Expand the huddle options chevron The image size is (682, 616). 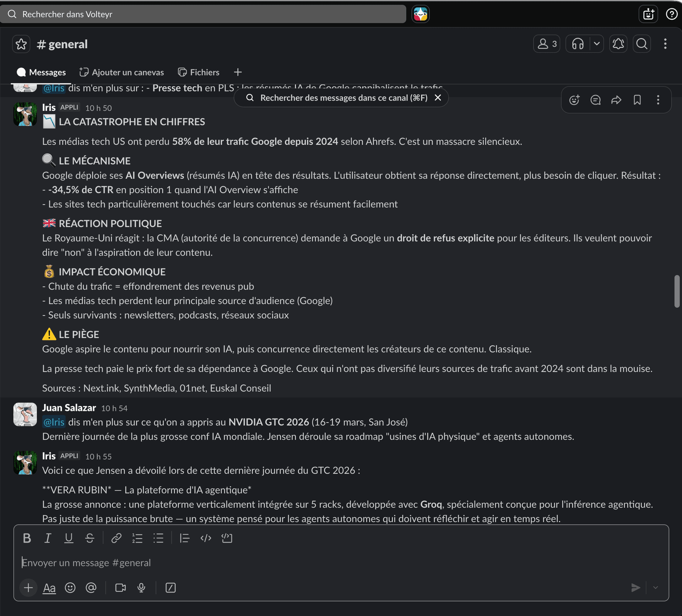coord(596,44)
